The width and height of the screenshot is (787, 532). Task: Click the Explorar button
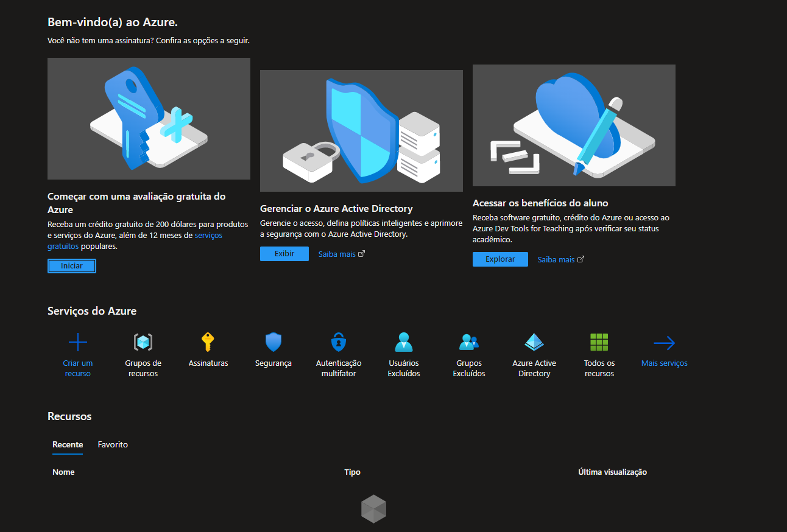pos(500,259)
